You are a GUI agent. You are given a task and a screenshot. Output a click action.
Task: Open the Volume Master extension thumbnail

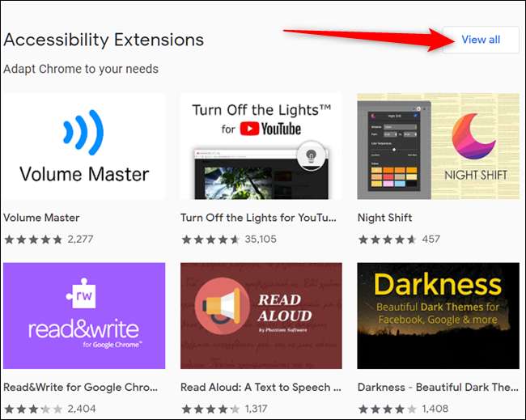click(x=84, y=146)
